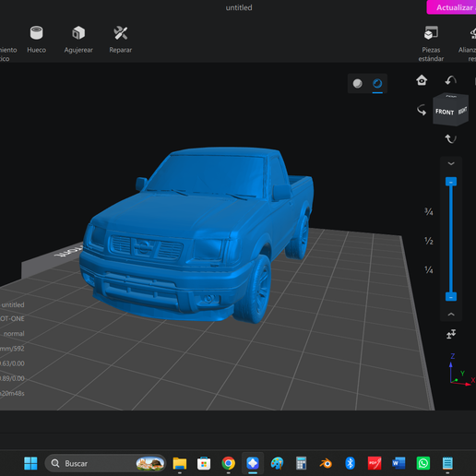Click the down chevron above layer slider
The width and height of the screenshot is (476, 476).
(451, 163)
